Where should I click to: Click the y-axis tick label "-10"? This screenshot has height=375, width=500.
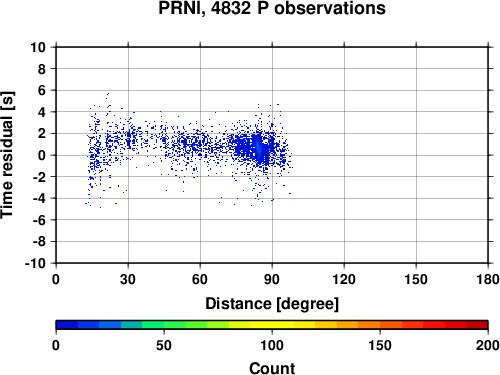click(35, 263)
